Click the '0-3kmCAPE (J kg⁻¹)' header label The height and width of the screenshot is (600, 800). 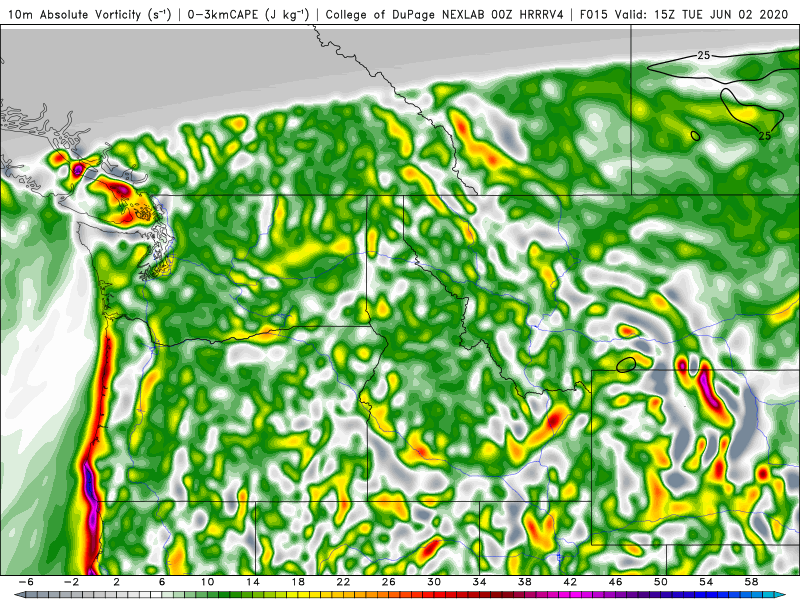tap(248, 14)
